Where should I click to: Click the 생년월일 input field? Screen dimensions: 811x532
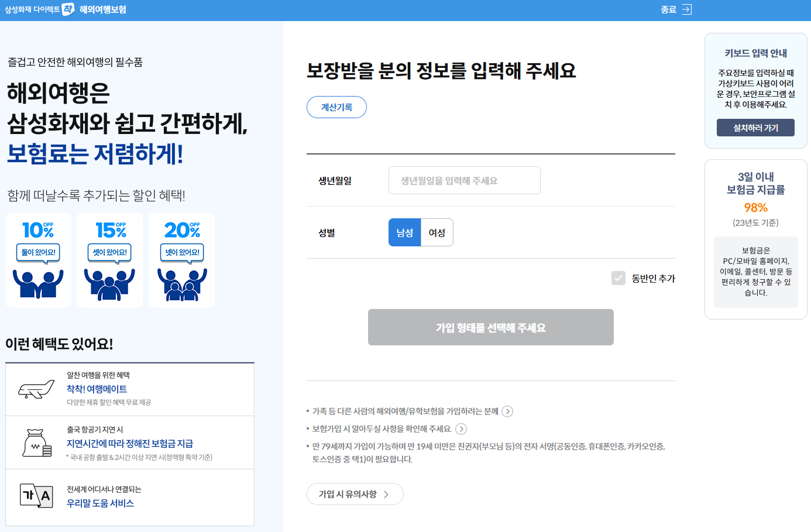[465, 180]
